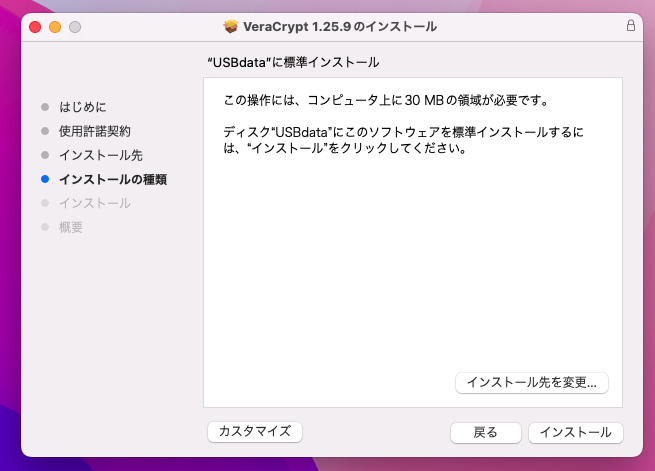Start installation with the インストール button
The image size is (655, 471).
click(575, 432)
